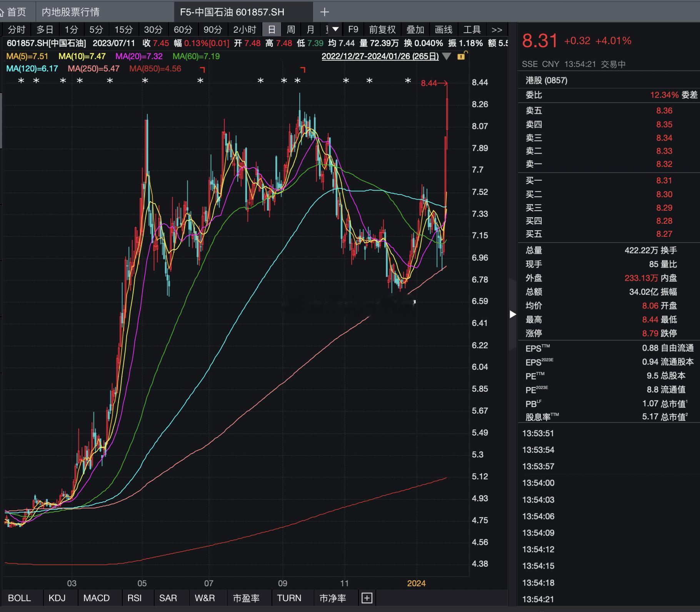
Task: Open the date range 2022/12/27-2024/01/26 selector
Action: [x=380, y=56]
